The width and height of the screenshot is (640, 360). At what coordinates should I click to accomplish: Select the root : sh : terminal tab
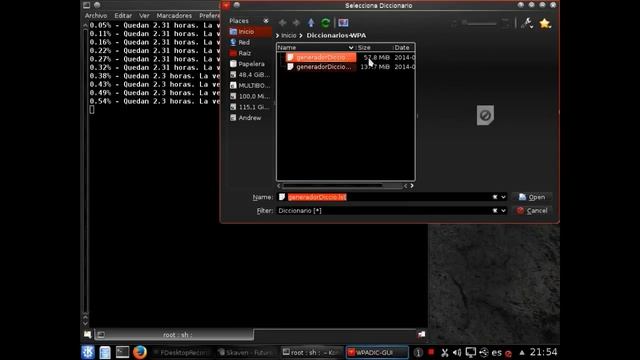[x=174, y=335]
